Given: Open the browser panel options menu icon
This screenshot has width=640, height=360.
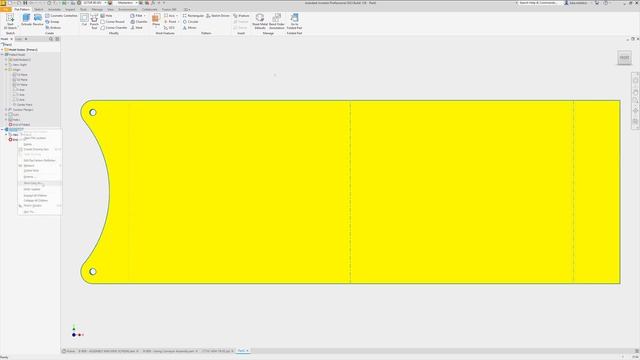Looking at the screenshot, I should (57, 39).
